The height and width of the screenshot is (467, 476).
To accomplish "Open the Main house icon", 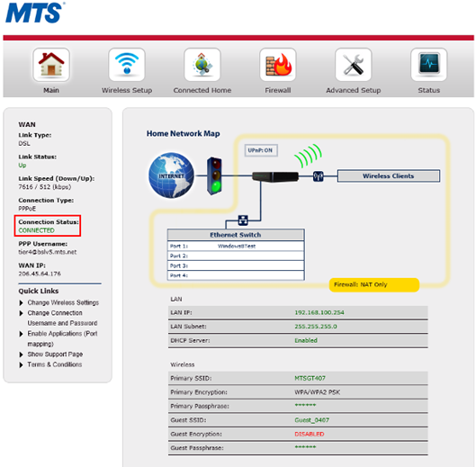I will [51, 65].
